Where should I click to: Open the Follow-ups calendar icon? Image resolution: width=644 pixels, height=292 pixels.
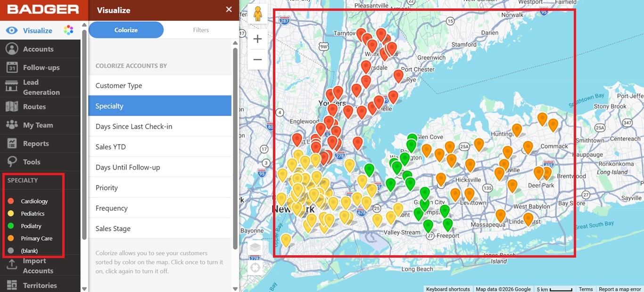pyautogui.click(x=12, y=67)
